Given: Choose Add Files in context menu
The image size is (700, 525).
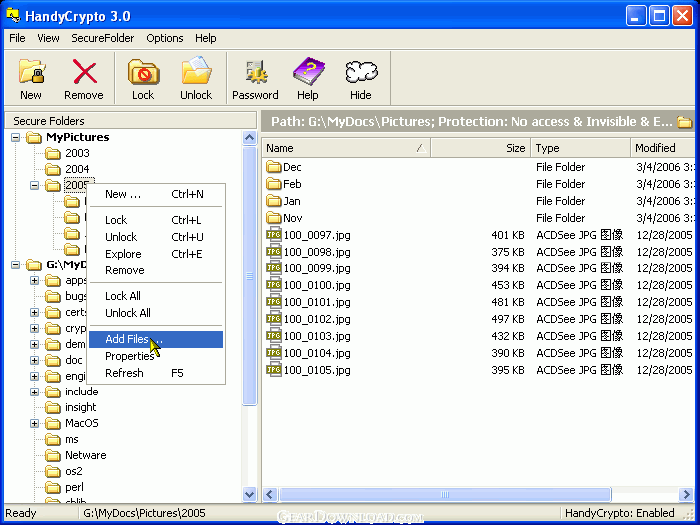Looking at the screenshot, I should click(x=156, y=339).
